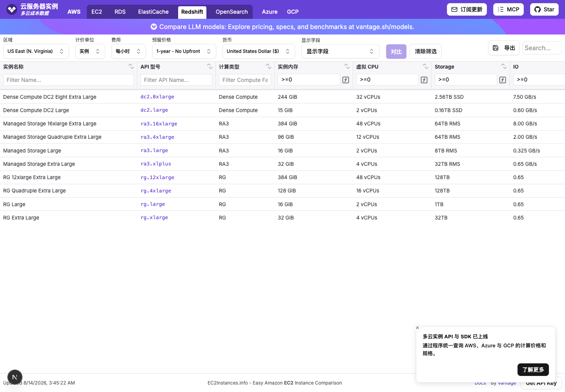Click the round N badge icon
This screenshot has width=565, height=392.
pos(15,377)
